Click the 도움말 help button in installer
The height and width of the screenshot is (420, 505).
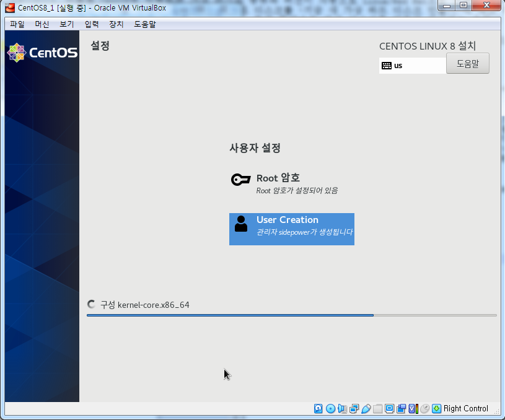pos(468,63)
